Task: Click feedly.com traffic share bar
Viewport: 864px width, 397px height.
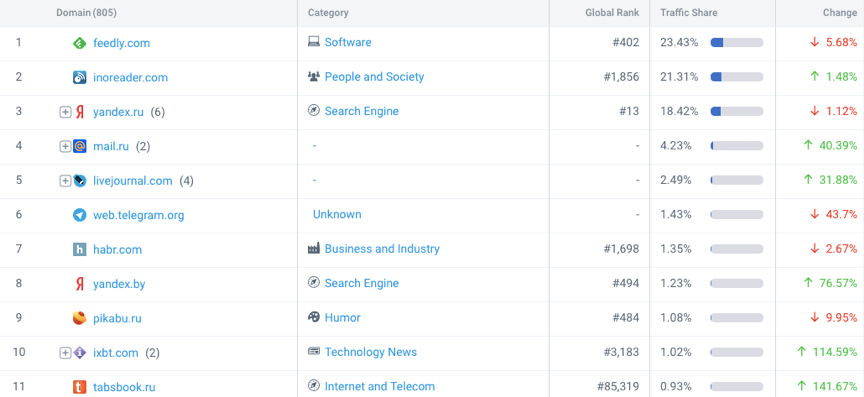Action: (x=737, y=42)
